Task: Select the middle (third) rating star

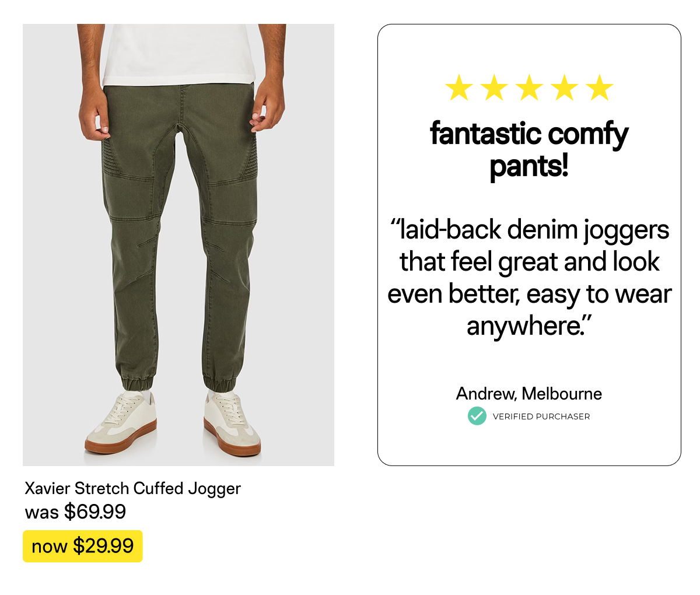Action: click(x=529, y=87)
